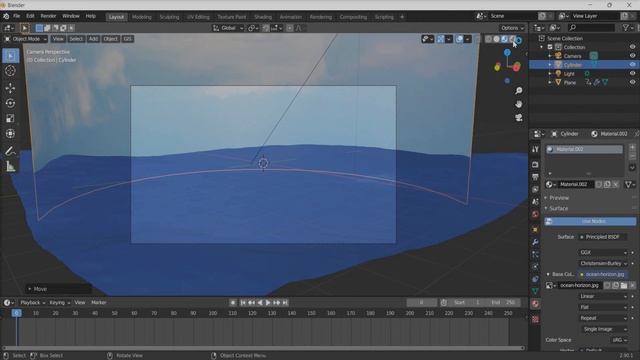Open the GIS menu in viewport header

(x=127, y=39)
